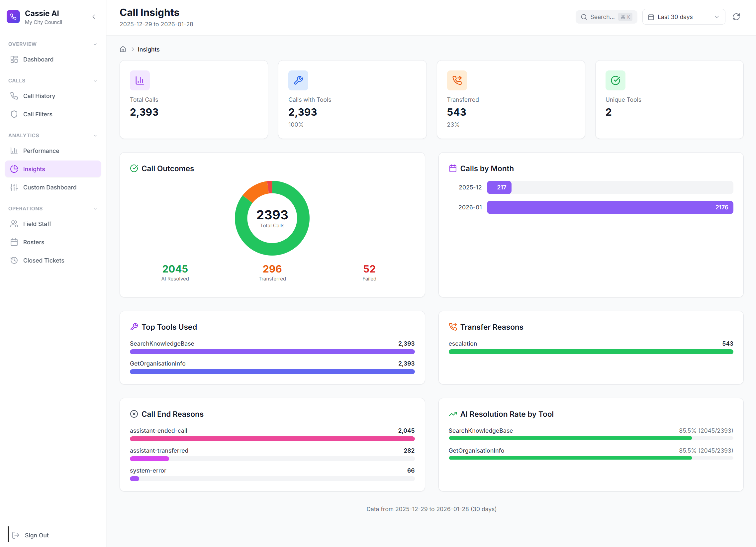Open the Field Staff page
Screen dimensions: 756x547
coord(53,224)
